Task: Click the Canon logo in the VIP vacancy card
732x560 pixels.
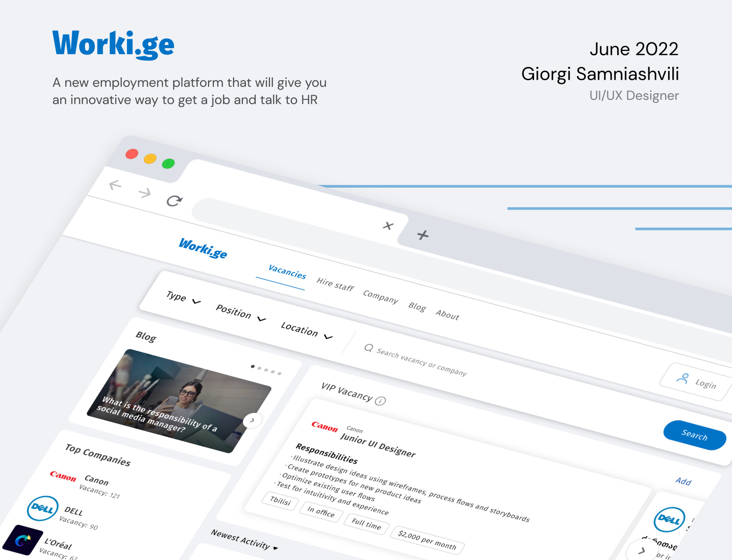Action: click(x=324, y=426)
